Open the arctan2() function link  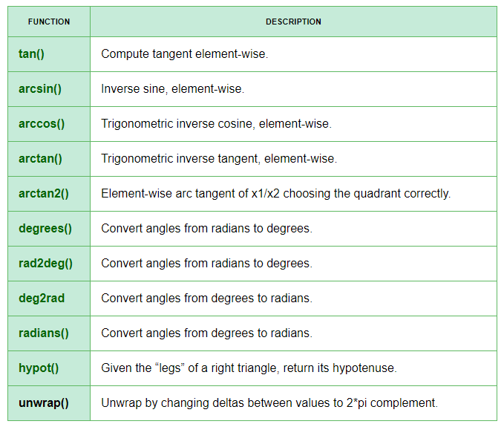[43, 194]
